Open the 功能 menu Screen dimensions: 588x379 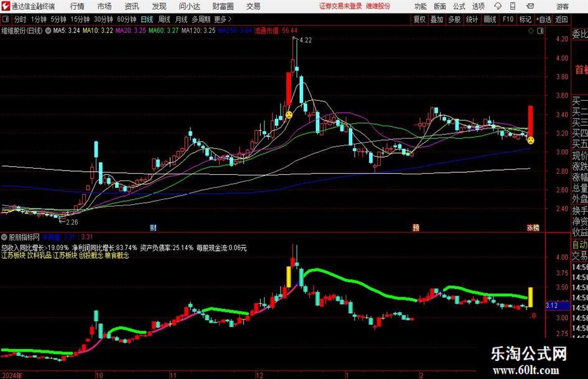[421, 6]
